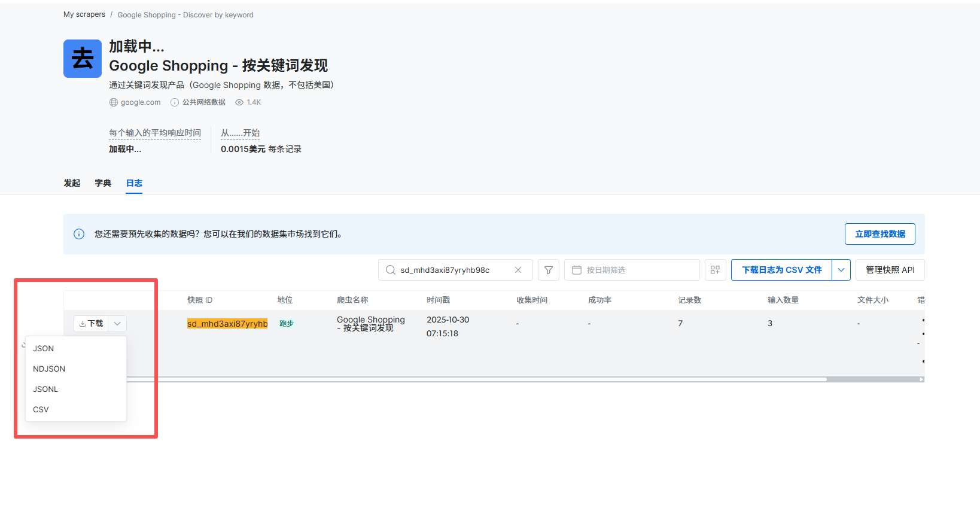Click the eye views icon beside 1.4K
This screenshot has width=980, height=511.
tap(239, 102)
